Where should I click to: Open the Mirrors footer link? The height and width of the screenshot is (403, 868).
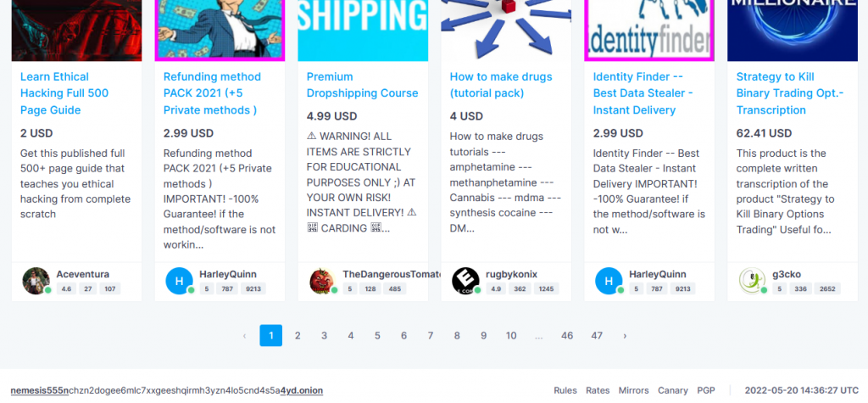[634, 390]
